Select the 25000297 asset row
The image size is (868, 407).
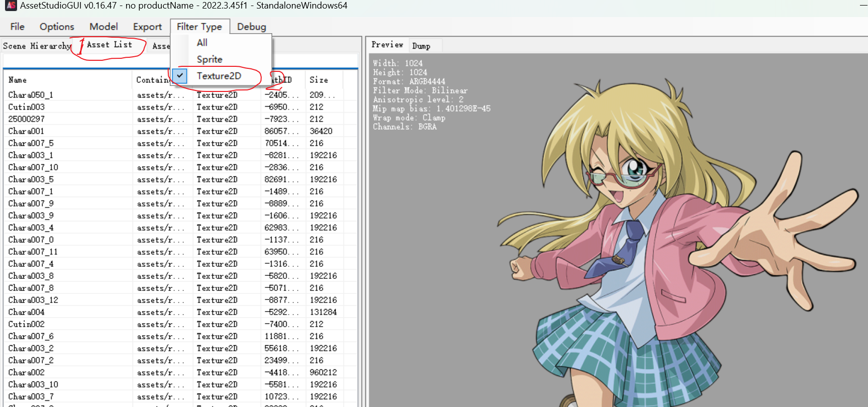coord(181,119)
